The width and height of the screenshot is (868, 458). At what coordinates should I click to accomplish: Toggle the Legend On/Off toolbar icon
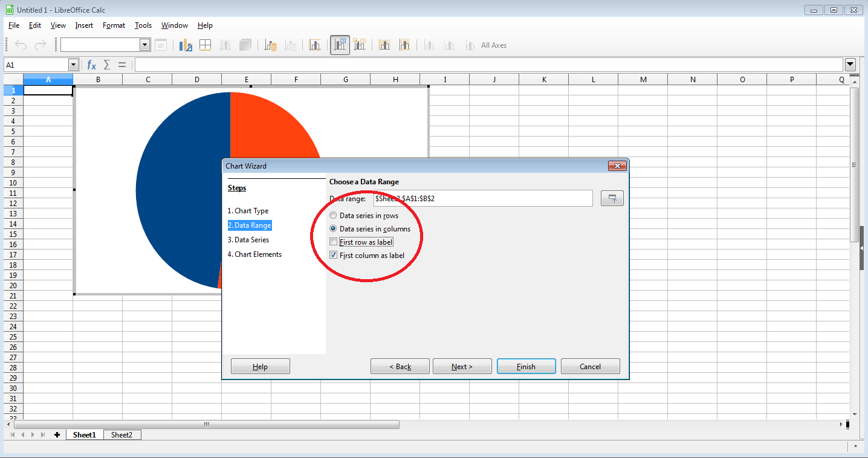340,45
